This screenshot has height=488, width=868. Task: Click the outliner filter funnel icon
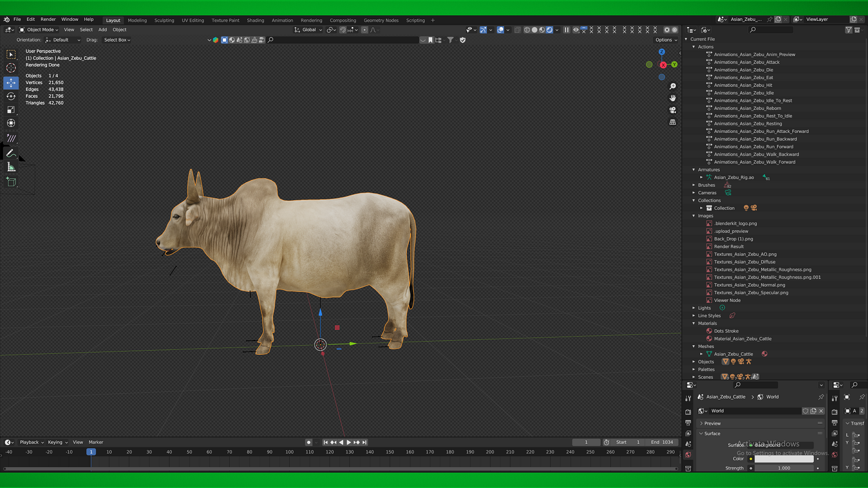pos(848,30)
